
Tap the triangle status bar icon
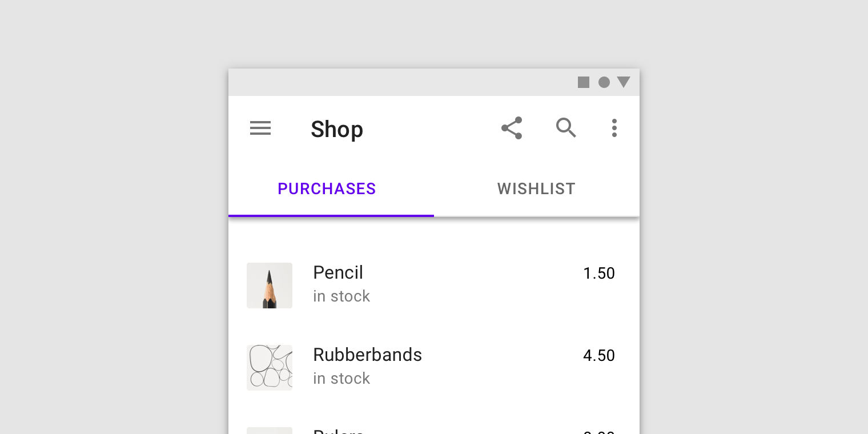[x=624, y=82]
